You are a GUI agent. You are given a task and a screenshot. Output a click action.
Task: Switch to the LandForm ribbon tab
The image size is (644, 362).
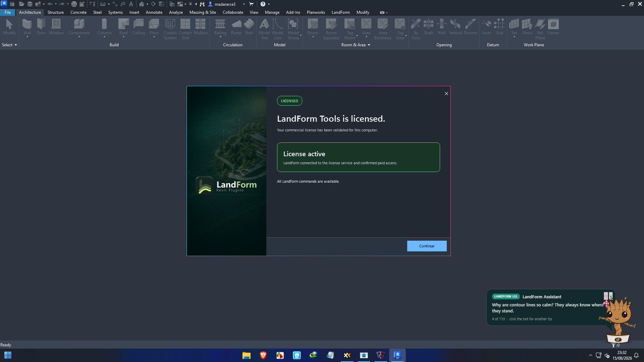tap(340, 12)
